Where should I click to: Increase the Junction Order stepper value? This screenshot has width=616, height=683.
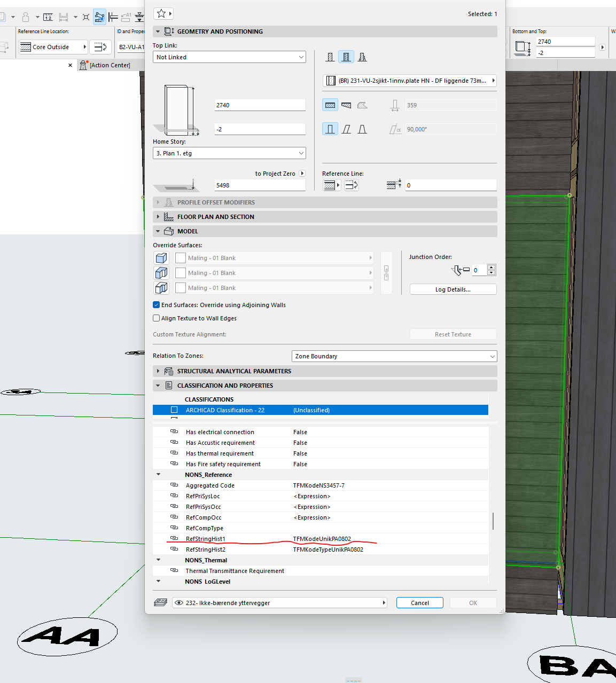tap(492, 267)
